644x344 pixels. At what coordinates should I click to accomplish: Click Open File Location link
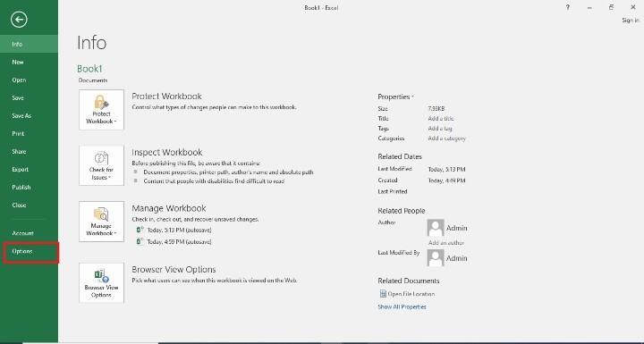[411, 294]
